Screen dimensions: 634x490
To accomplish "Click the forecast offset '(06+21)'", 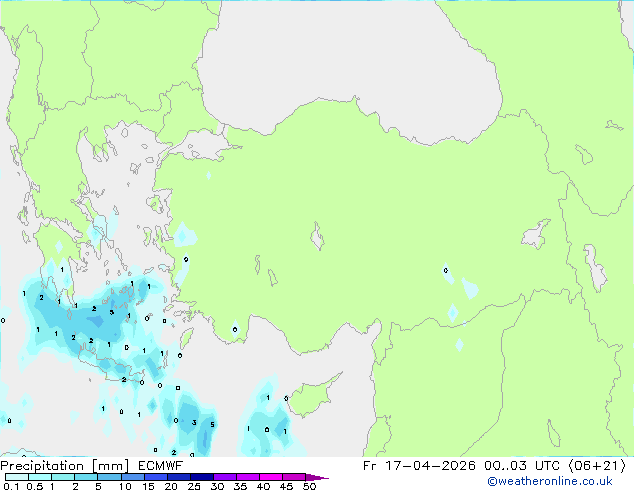I will pos(597,466).
